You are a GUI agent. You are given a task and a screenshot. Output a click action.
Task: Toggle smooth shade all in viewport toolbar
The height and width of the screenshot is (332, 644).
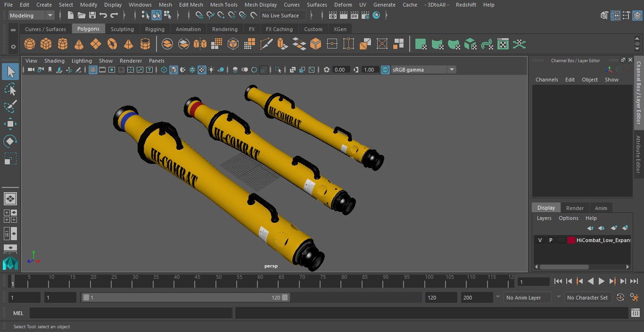click(173, 70)
